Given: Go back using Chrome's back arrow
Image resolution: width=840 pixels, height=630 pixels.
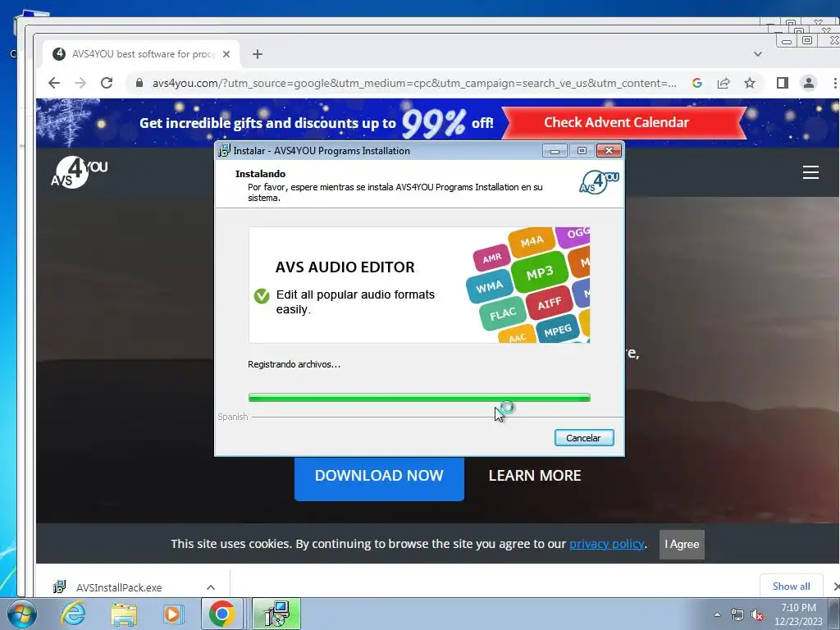Looking at the screenshot, I should pos(54,83).
